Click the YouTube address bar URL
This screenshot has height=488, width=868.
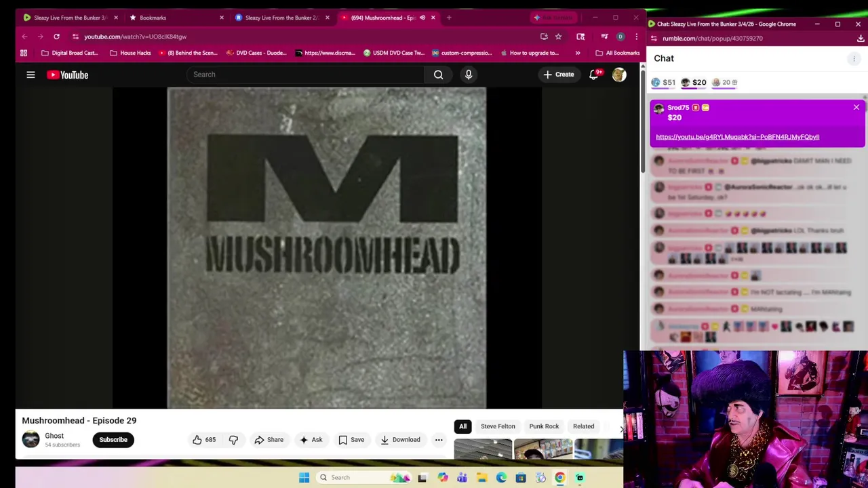tap(135, 37)
